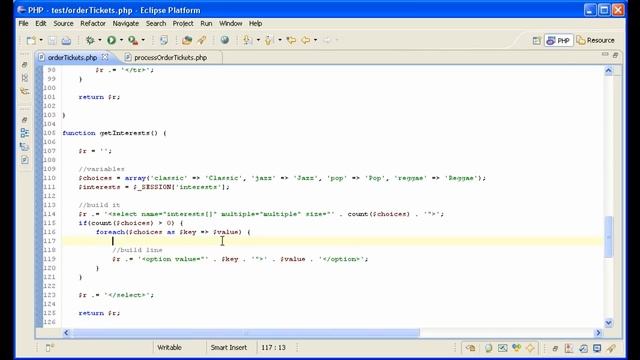Click the page icon after External Tools
The image size is (640, 360).
[x=164, y=40]
